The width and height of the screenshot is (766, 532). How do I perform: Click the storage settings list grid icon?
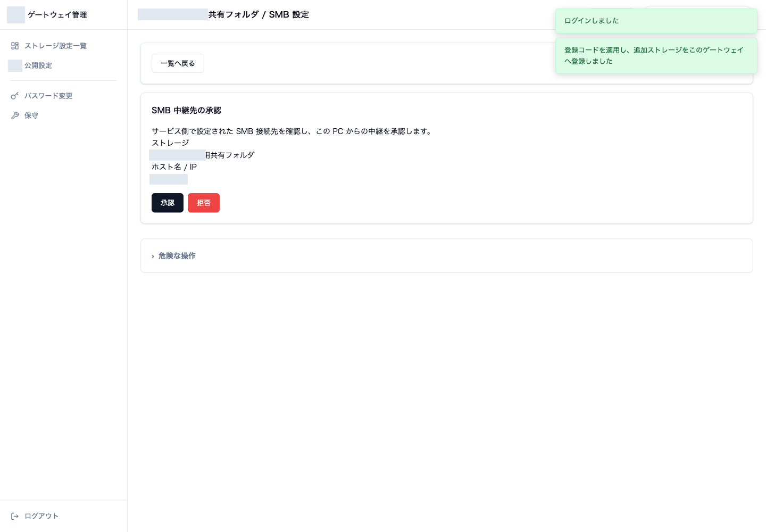pos(15,46)
